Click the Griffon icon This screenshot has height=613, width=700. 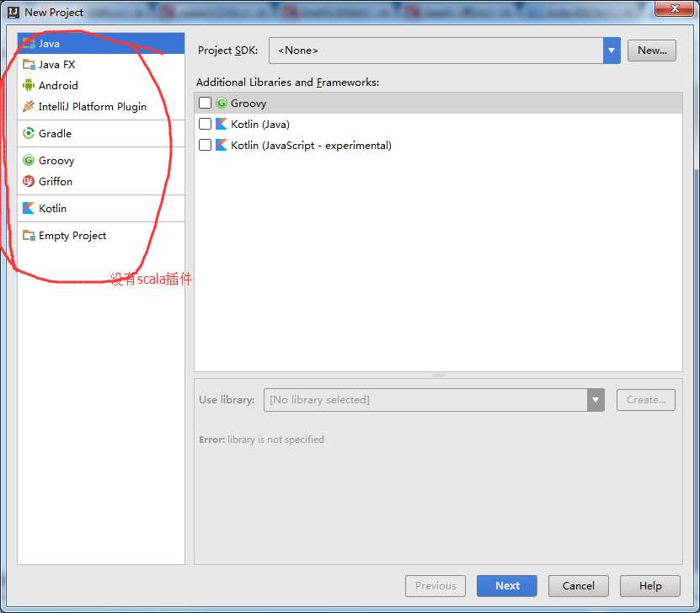click(29, 181)
